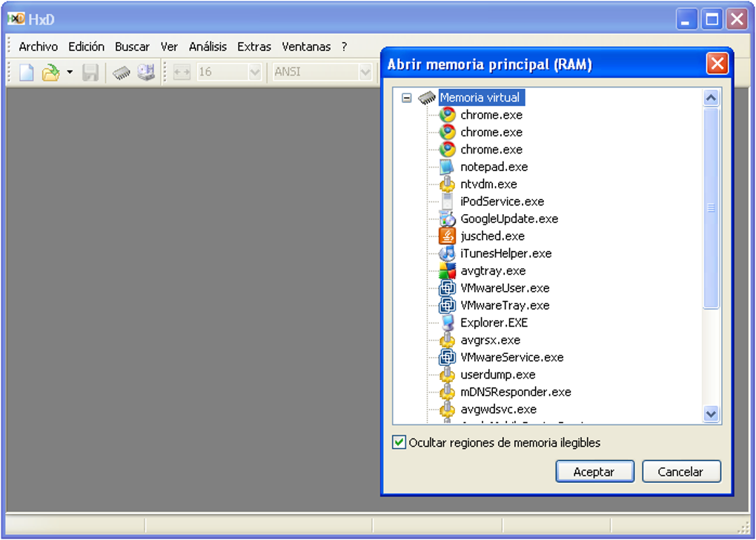Open the Edición menu
756x540 pixels.
tap(86, 47)
